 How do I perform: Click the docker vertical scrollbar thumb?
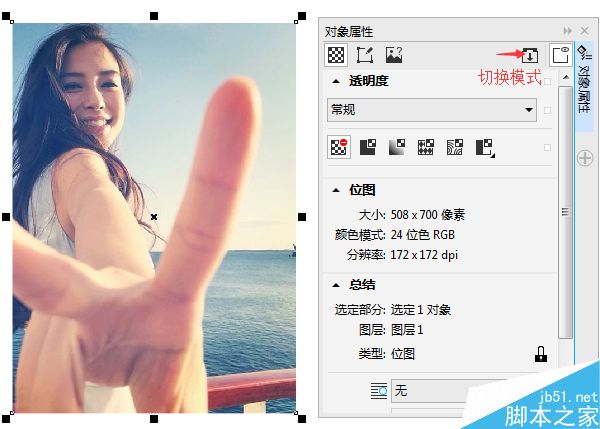[566, 212]
